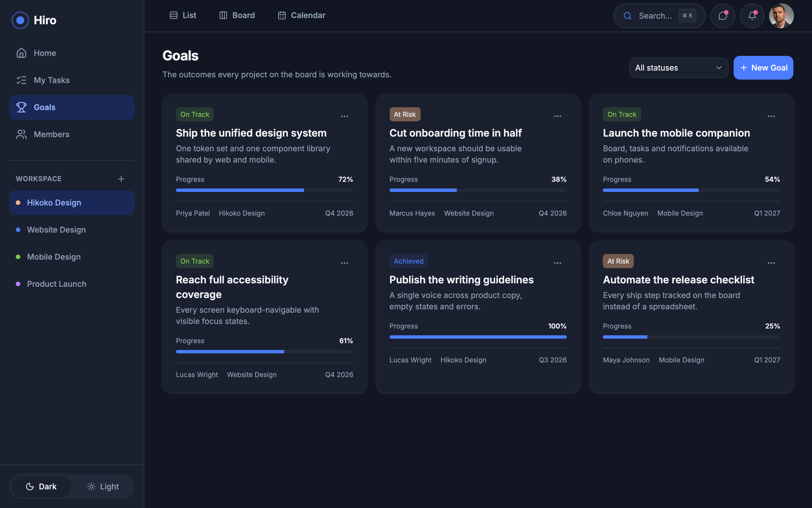Click owner name Marcus Hayes
Screen dimensions: 812x508
coord(412,213)
